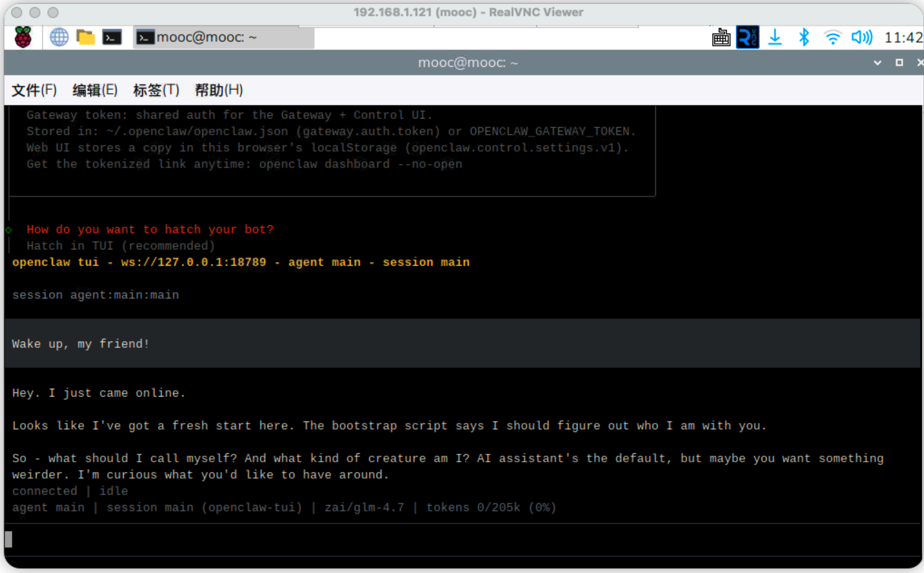The height and width of the screenshot is (573, 924).
Task: Open the Bluetooth tray menu
Action: tap(804, 38)
